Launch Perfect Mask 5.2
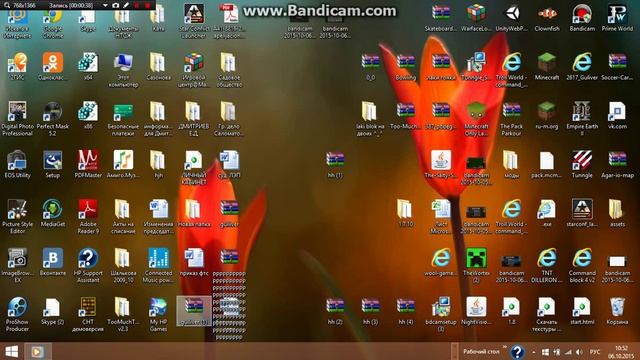The width and height of the screenshot is (640, 360). coord(53,119)
